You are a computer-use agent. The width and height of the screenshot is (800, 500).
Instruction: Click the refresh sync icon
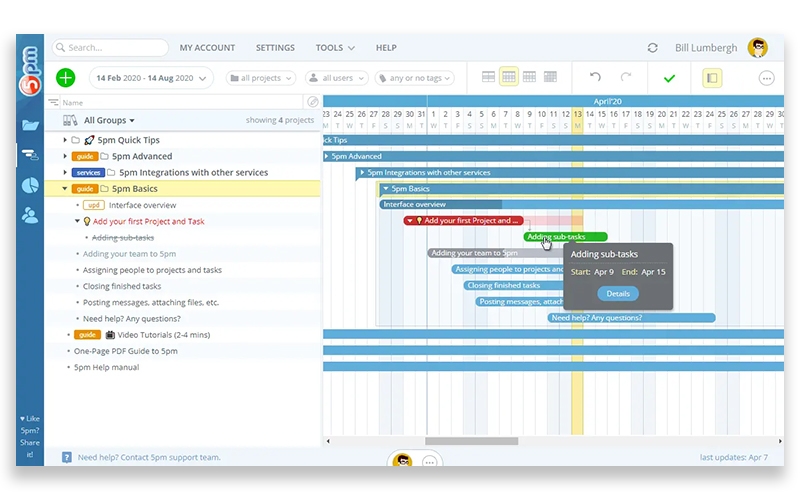point(652,48)
